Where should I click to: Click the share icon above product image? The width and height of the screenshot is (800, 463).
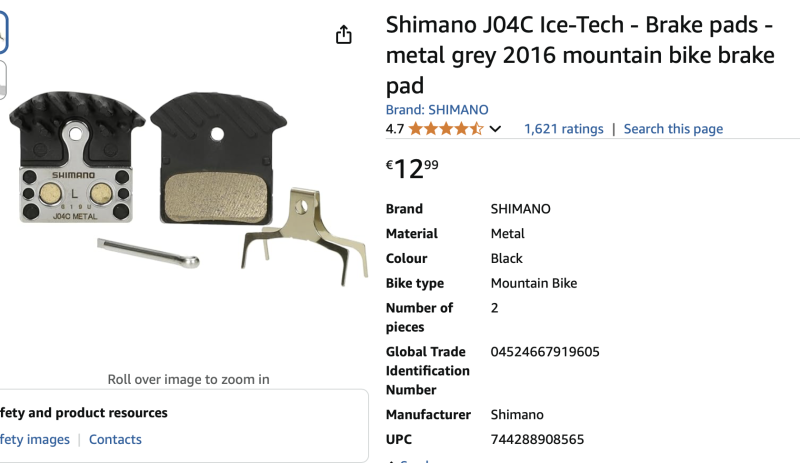(343, 35)
